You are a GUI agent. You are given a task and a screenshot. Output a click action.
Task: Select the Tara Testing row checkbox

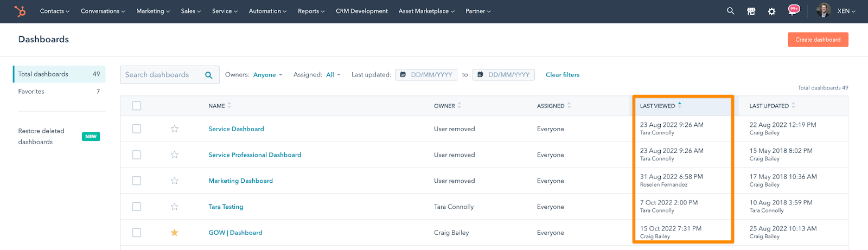pos(137,207)
